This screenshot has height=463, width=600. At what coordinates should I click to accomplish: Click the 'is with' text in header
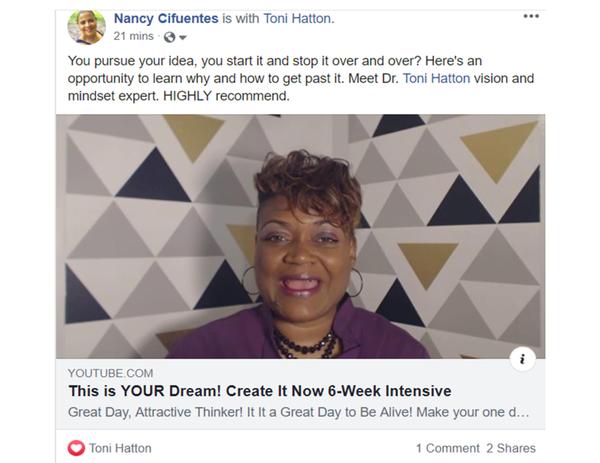(241, 18)
